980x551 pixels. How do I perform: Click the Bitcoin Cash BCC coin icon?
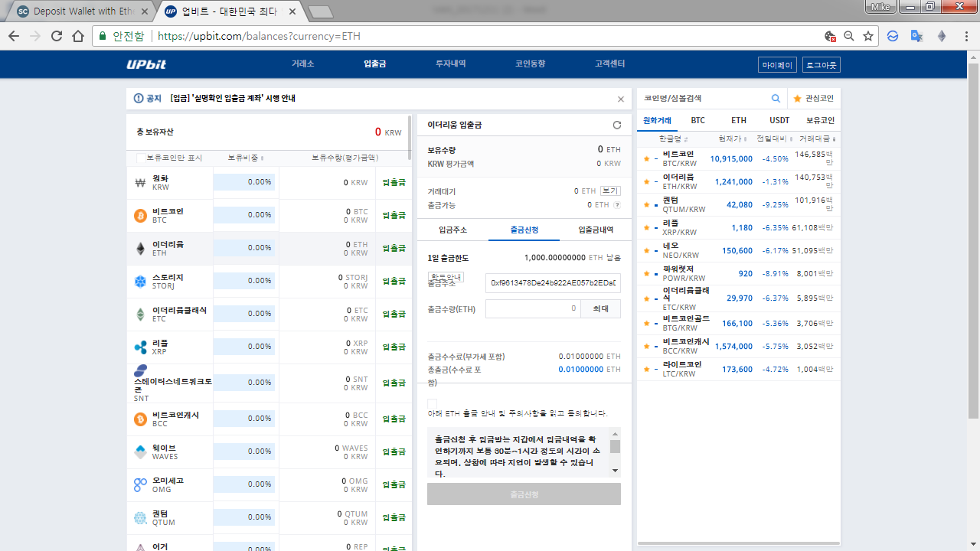(x=140, y=419)
